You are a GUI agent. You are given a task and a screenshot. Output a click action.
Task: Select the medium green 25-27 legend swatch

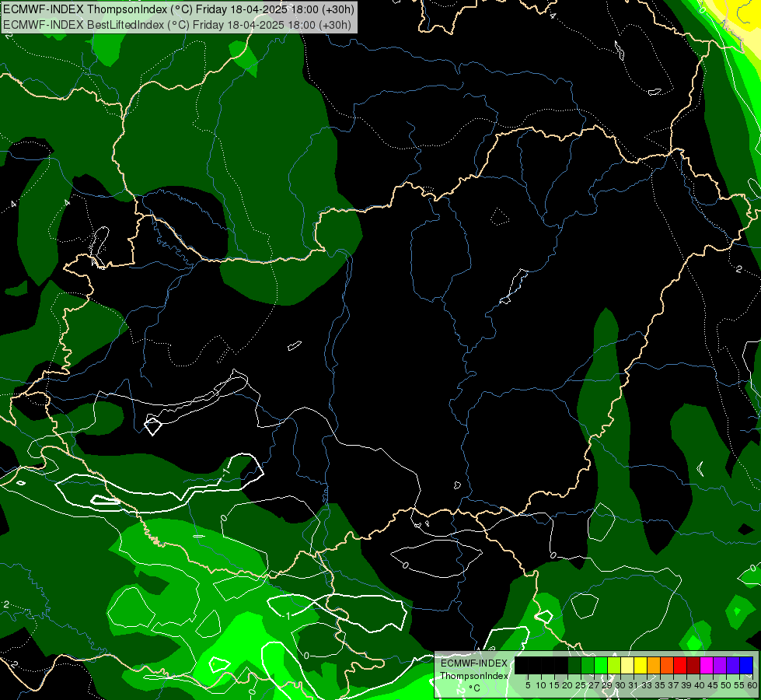click(x=587, y=665)
